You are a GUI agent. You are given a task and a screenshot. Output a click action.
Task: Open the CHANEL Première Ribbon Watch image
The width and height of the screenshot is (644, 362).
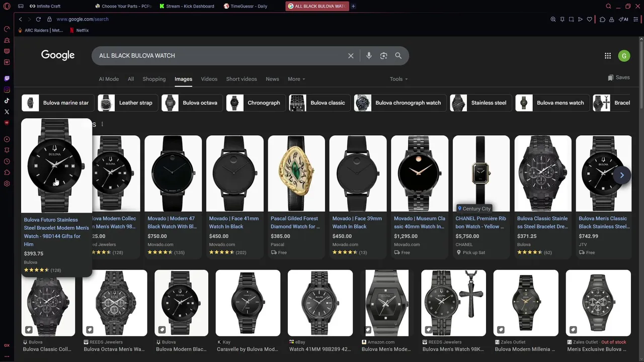(x=481, y=173)
